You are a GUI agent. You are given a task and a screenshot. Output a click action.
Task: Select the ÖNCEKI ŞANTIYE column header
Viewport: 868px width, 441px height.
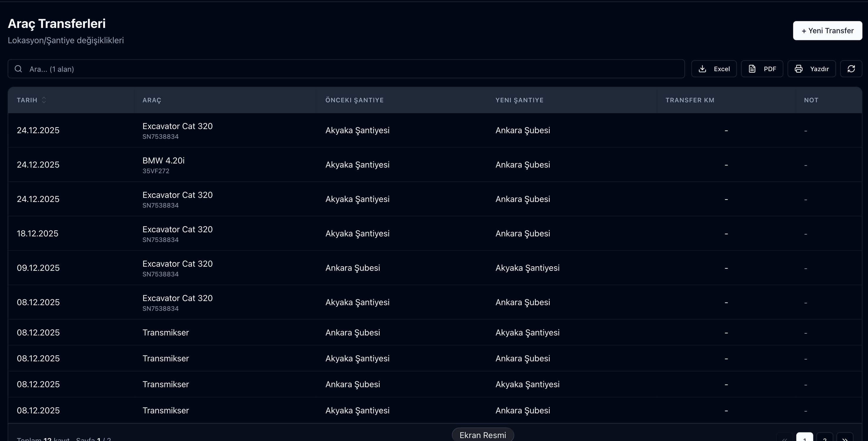click(354, 100)
